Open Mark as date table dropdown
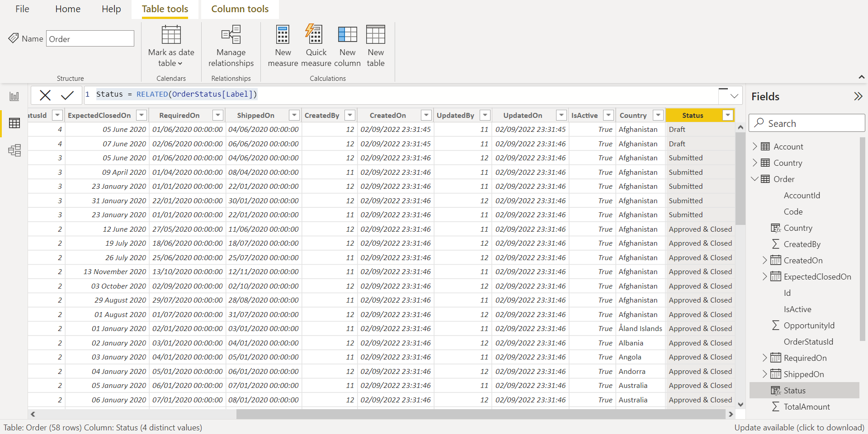This screenshot has width=868, height=434. click(x=171, y=58)
